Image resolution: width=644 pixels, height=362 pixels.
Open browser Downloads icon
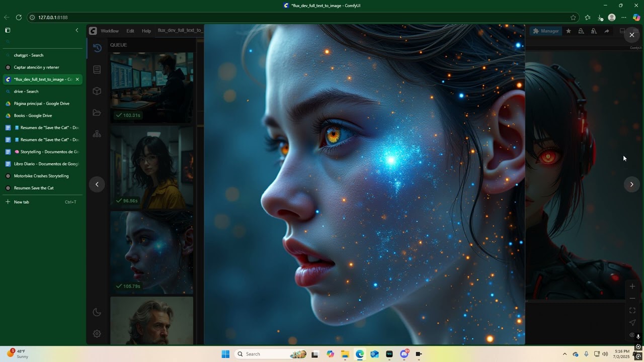click(600, 18)
